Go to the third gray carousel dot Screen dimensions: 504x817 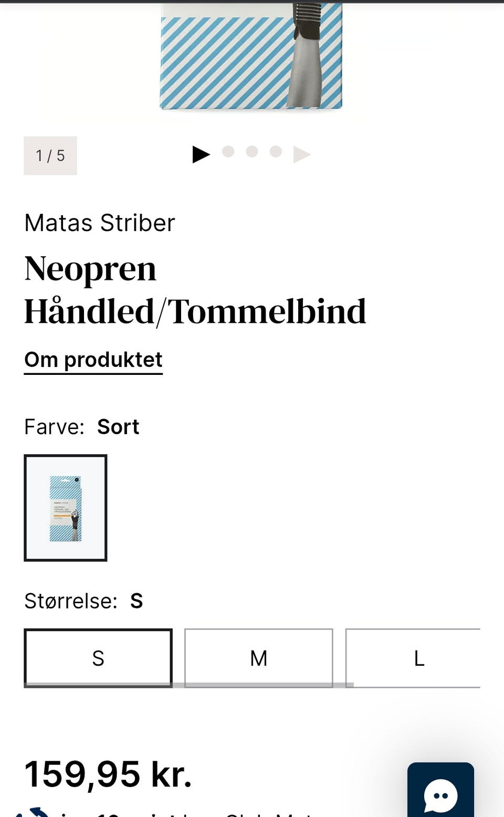(x=276, y=152)
